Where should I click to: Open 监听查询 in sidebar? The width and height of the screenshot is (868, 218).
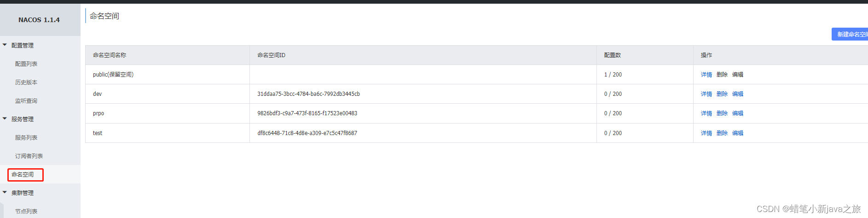point(26,101)
